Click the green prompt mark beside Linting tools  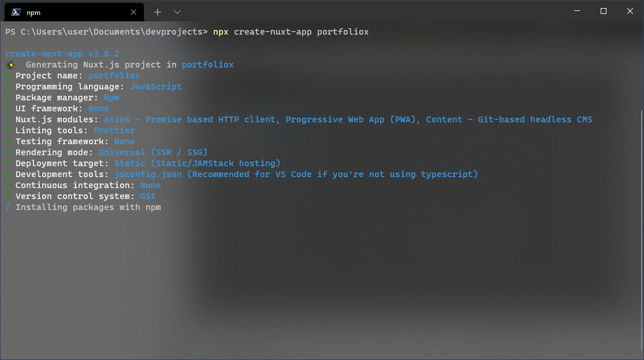(x=7, y=130)
